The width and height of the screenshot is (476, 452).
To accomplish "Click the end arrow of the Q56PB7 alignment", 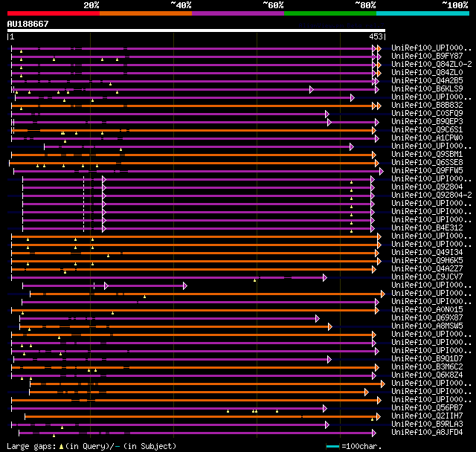I will (x=325, y=409).
